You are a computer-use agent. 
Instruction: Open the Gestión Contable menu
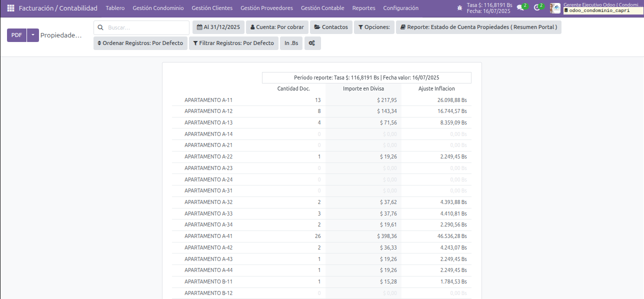(x=322, y=8)
